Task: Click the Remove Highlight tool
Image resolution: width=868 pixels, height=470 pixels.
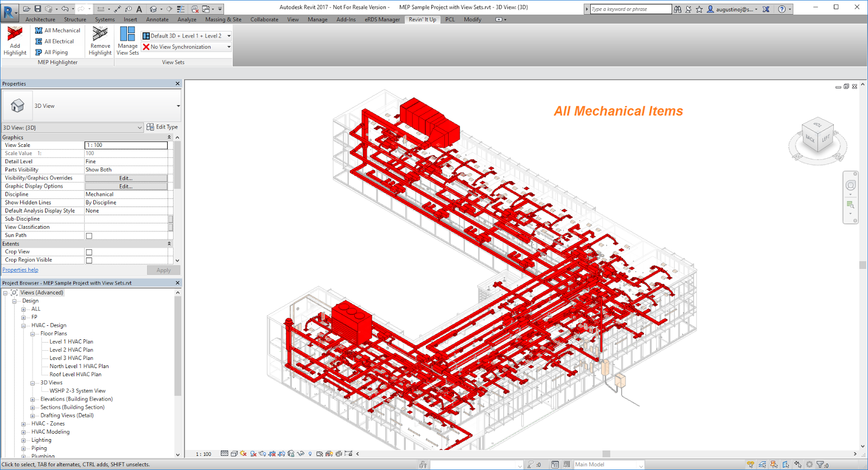Action: (100, 41)
